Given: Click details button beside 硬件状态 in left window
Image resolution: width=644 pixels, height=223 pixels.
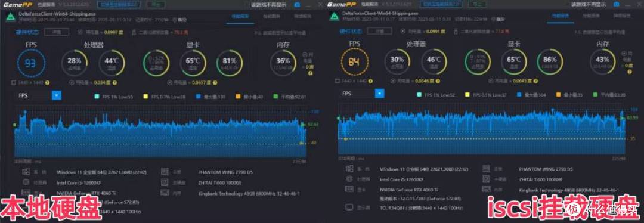Looking at the screenshot, I should pyautogui.click(x=56, y=32).
